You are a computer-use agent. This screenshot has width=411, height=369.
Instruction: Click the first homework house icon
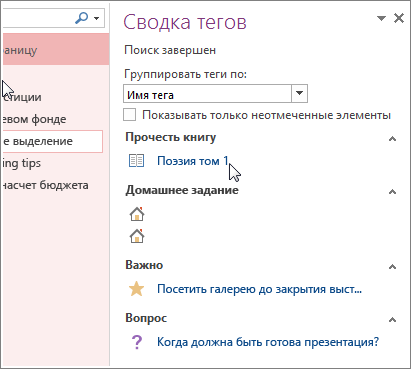click(x=137, y=214)
